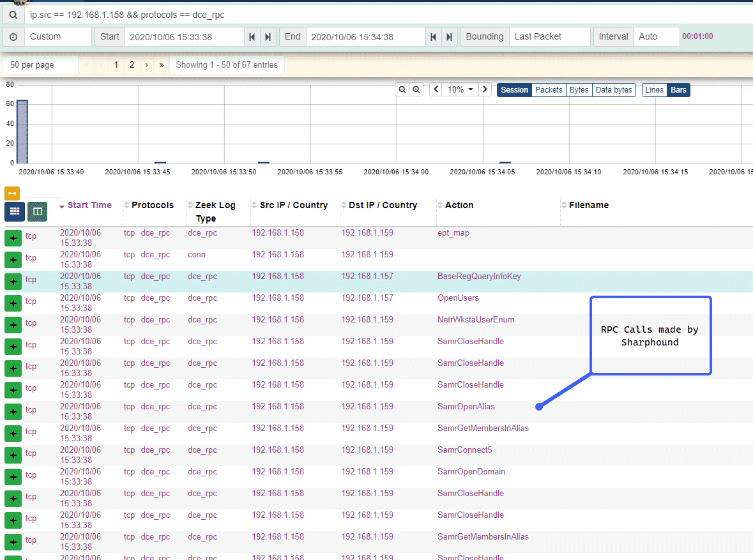Image resolution: width=753 pixels, height=560 pixels.
Task: Open the column visibility grid button
Action: click(x=14, y=211)
